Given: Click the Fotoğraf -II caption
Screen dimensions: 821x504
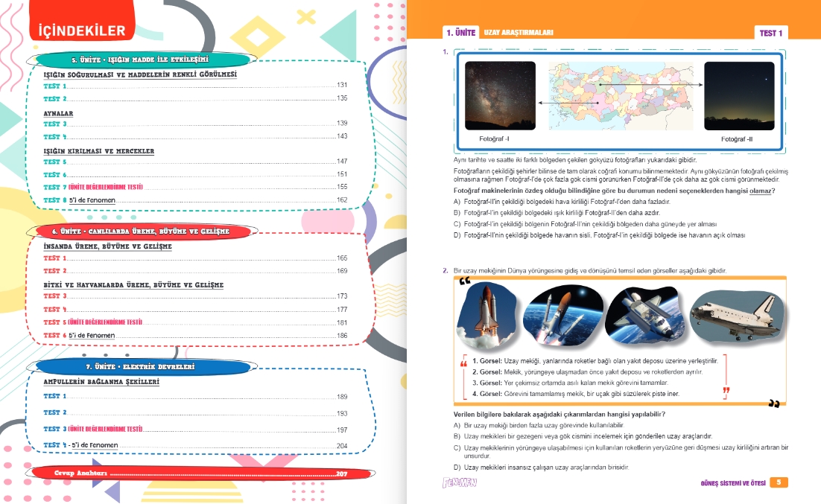Looking at the screenshot, I should point(737,138).
